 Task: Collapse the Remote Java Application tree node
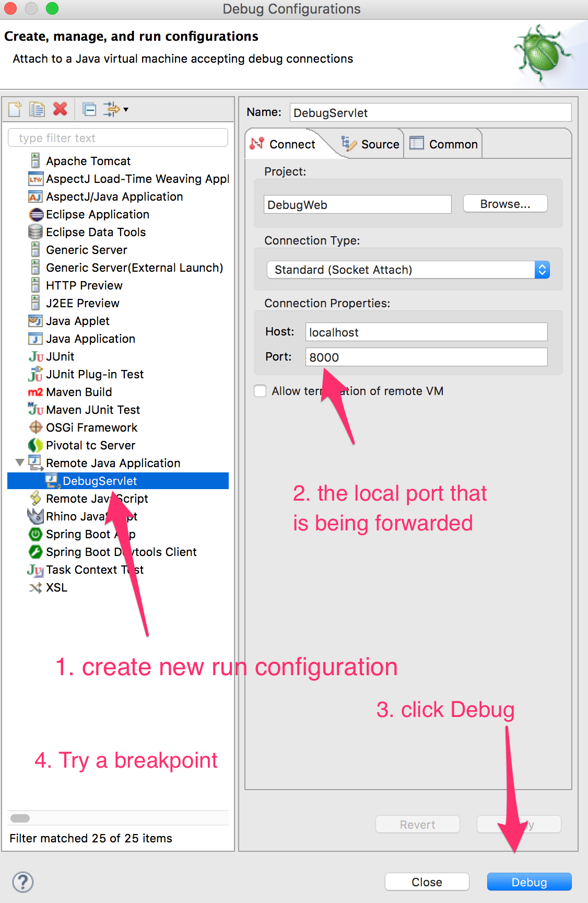pyautogui.click(x=20, y=462)
